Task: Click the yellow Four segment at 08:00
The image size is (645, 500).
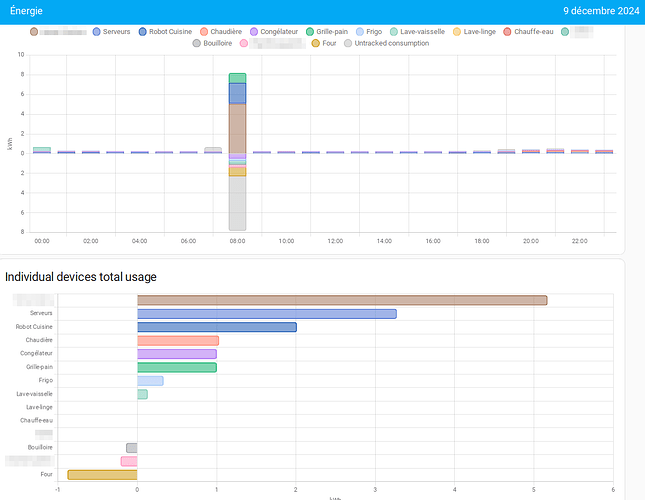Action: pos(237,172)
